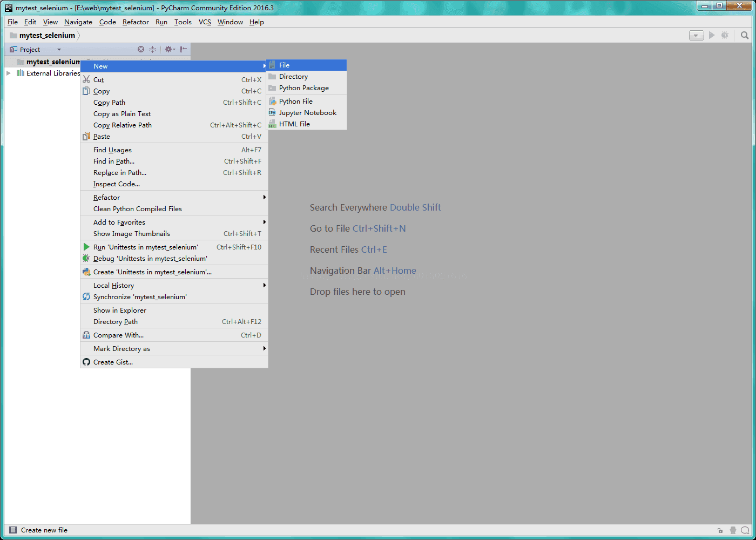The image size is (756, 540).
Task: Click the scissors Cut icon
Action: 86,79
